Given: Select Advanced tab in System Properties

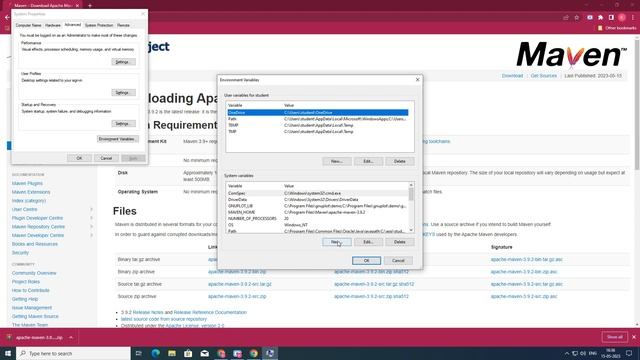Looking at the screenshot, I should (73, 25).
